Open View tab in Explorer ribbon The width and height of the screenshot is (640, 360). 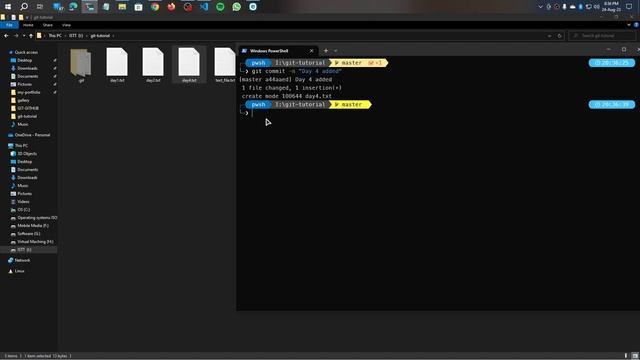(x=66, y=25)
